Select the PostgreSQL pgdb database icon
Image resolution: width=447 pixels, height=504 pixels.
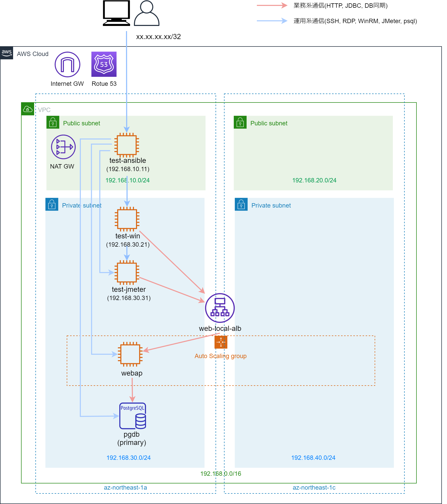point(133,416)
